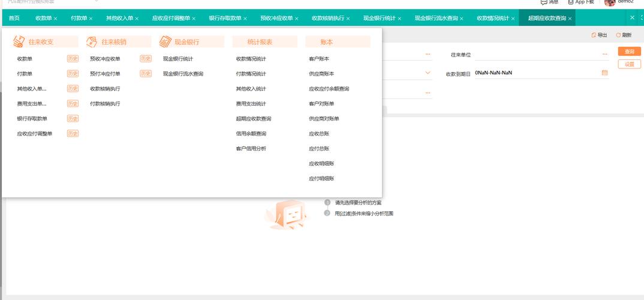The image size is (644, 300).
Task: Click the orange 查询 button
Action: point(629,52)
